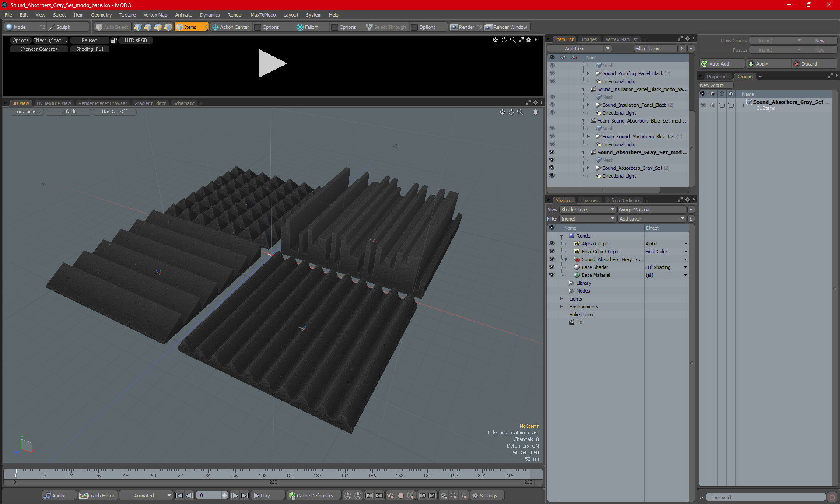
Task: Switch to the Schematic tab
Action: (184, 103)
